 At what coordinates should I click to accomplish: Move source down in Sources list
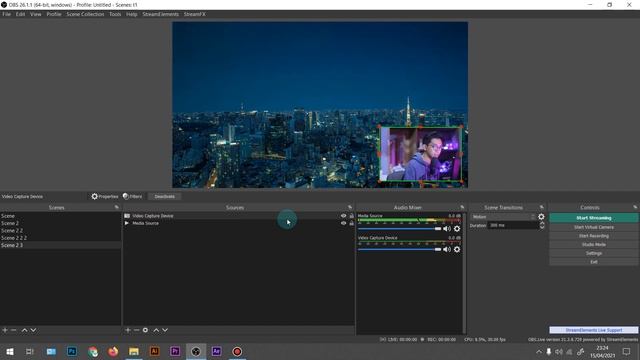[x=165, y=330]
